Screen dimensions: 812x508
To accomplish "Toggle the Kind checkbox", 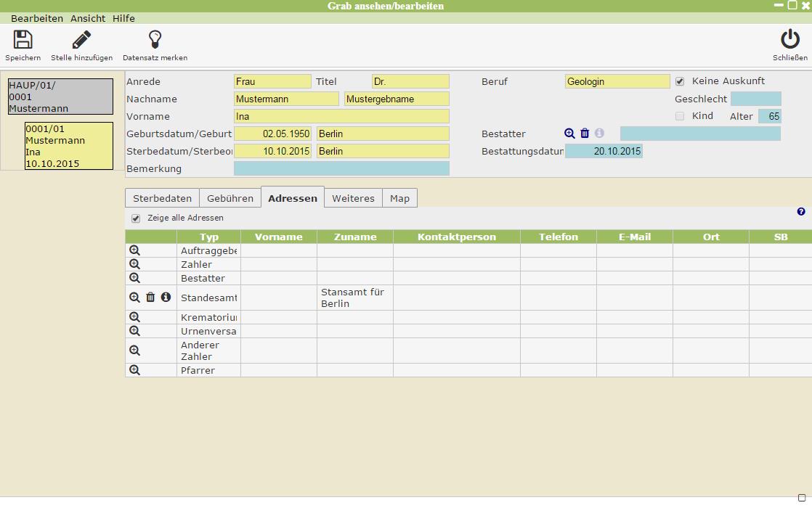I will [x=680, y=116].
